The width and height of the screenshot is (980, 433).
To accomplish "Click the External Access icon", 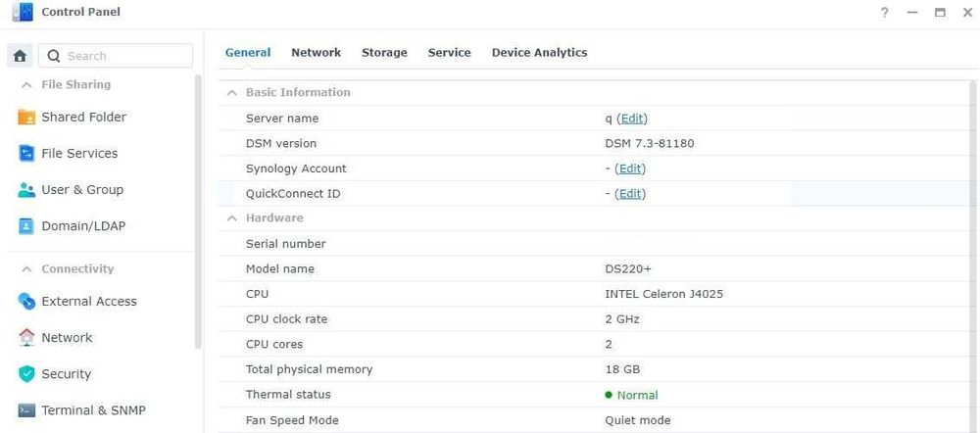I will 26,302.
